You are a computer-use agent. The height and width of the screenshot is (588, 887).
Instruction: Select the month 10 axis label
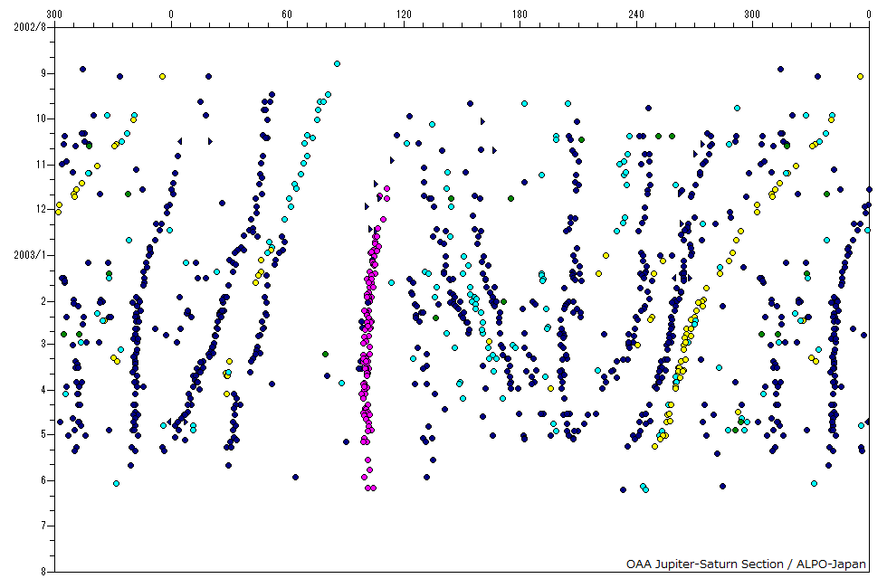pos(42,119)
